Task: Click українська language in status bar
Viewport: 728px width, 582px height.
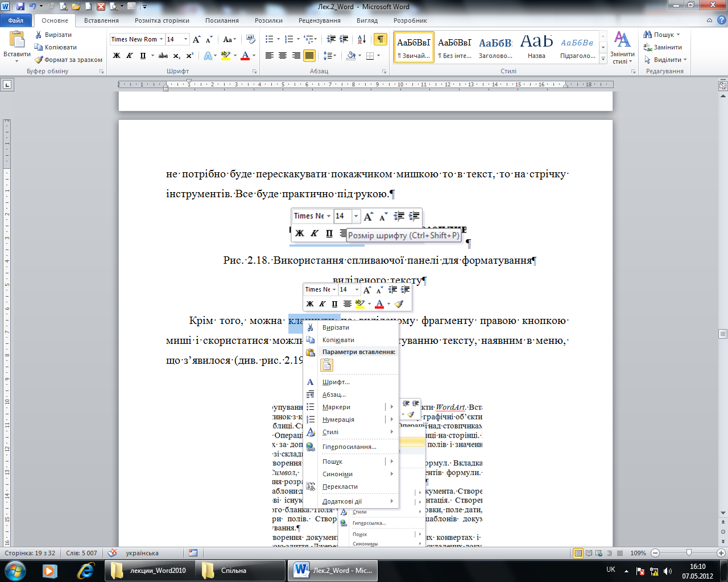Action: coord(142,553)
